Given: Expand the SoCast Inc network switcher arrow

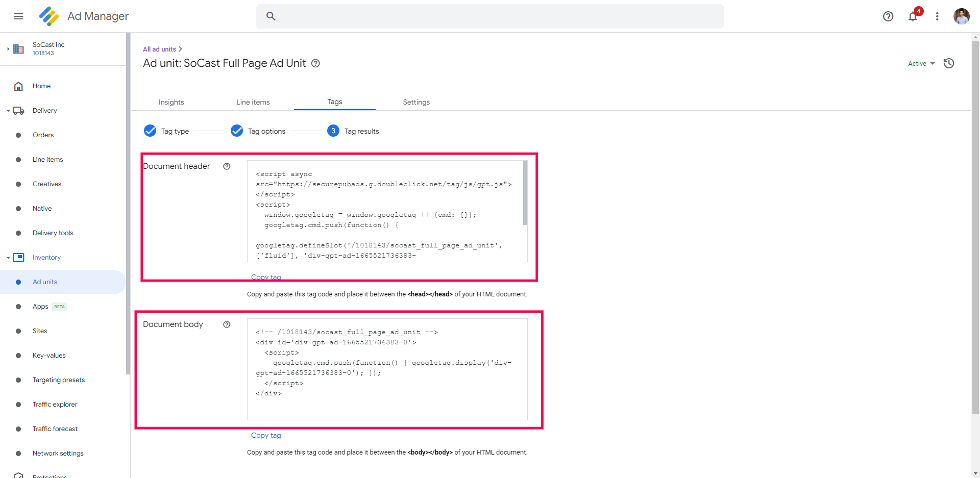Looking at the screenshot, I should click(8, 49).
